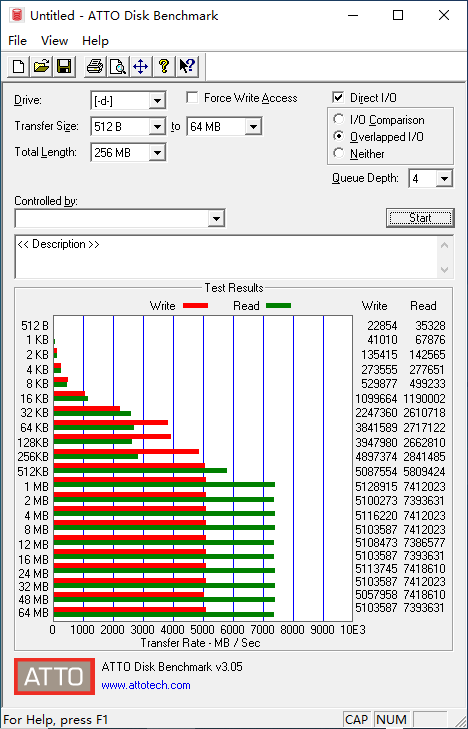Toggle the Direct I/O checkbox
The image size is (468, 729).
coord(338,98)
